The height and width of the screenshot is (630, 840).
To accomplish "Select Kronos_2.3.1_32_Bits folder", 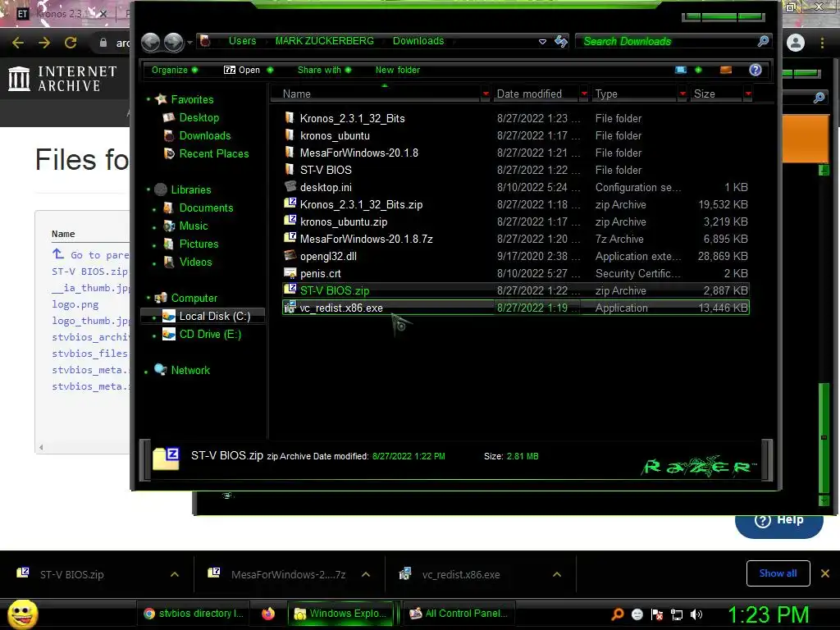I will tap(352, 118).
